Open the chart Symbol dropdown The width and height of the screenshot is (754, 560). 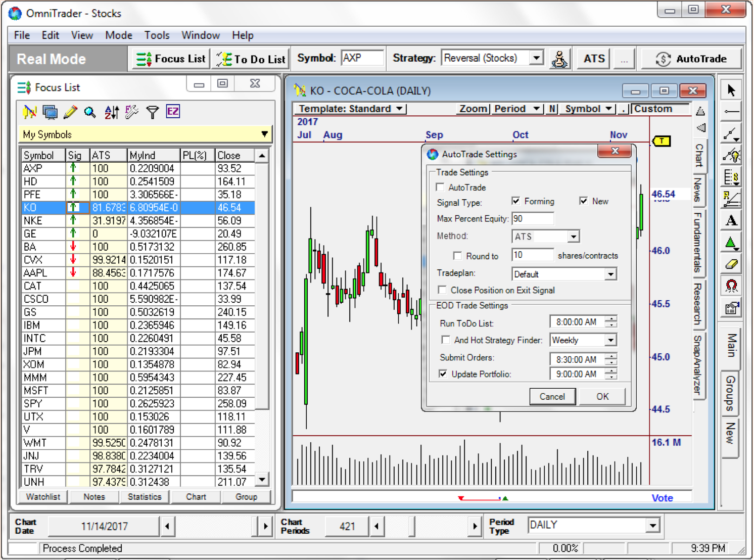[x=588, y=109]
